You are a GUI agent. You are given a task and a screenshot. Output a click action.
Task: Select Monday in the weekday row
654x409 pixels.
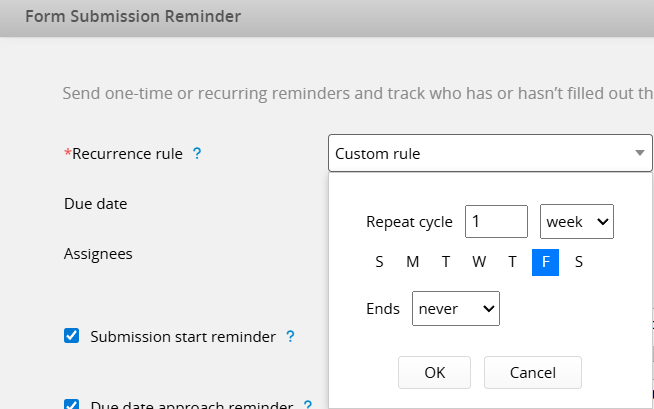point(412,263)
